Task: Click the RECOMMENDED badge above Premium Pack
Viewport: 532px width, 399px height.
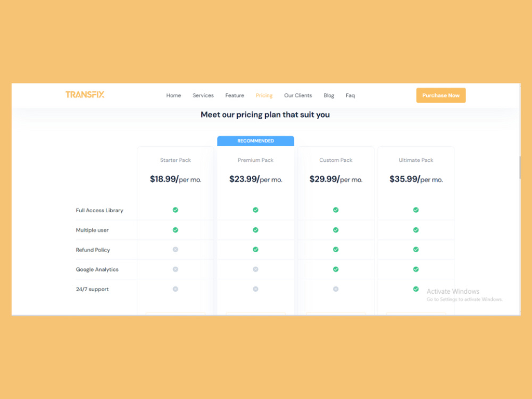Action: 255,141
